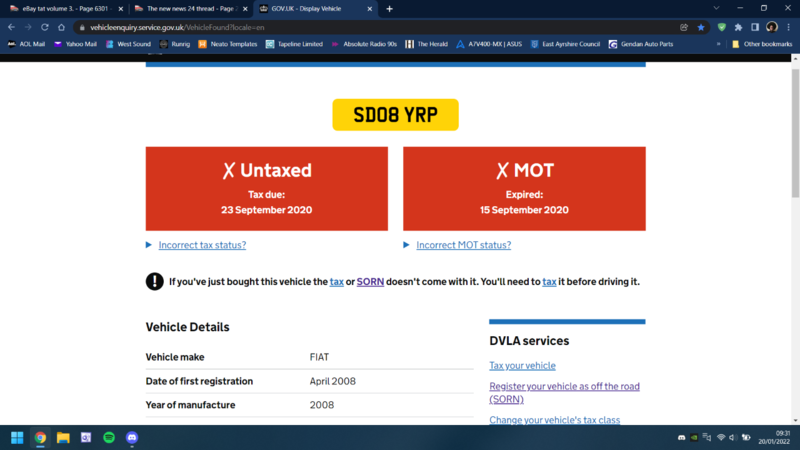Expand the 'Incorrect tax status?' details
The width and height of the screenshot is (800, 450).
coord(201,245)
